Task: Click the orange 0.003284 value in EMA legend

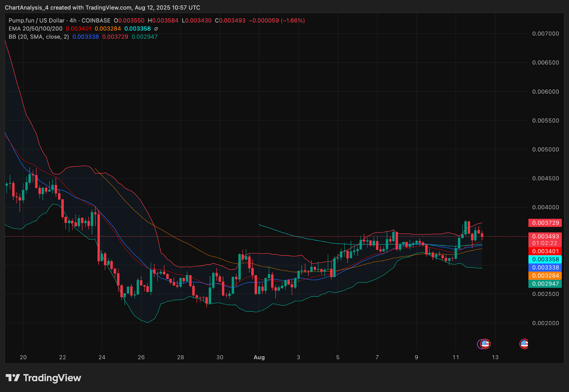Action: [108, 29]
